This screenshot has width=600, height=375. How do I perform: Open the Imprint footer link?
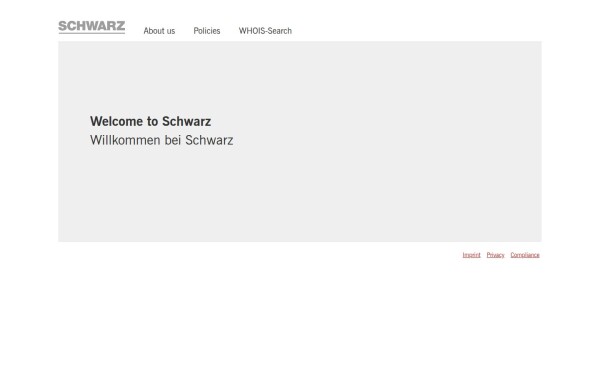[471, 255]
